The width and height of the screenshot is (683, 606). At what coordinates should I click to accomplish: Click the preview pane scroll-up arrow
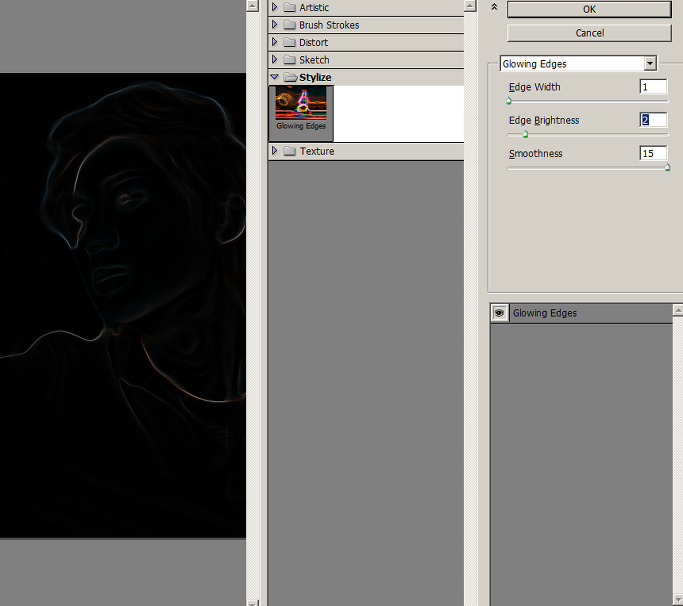(252, 6)
